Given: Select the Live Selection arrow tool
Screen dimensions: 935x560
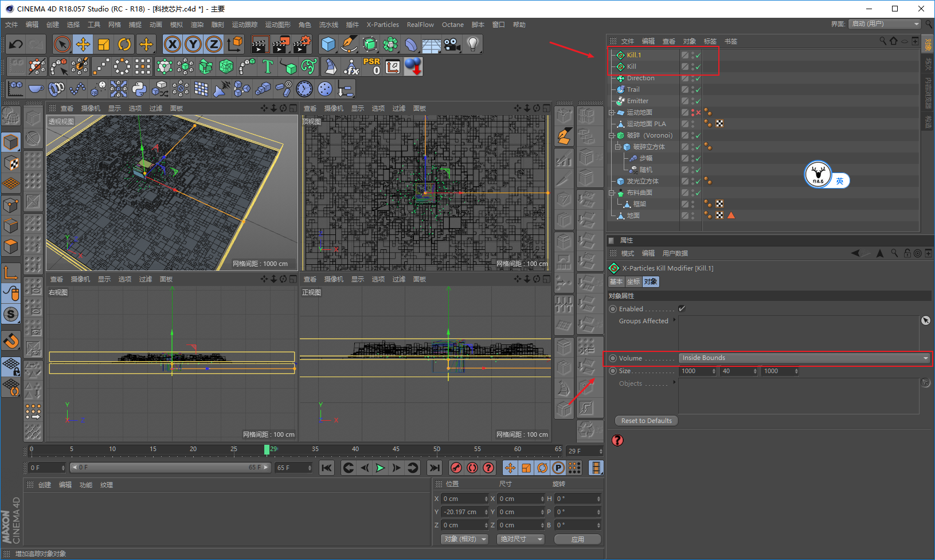Looking at the screenshot, I should point(62,44).
